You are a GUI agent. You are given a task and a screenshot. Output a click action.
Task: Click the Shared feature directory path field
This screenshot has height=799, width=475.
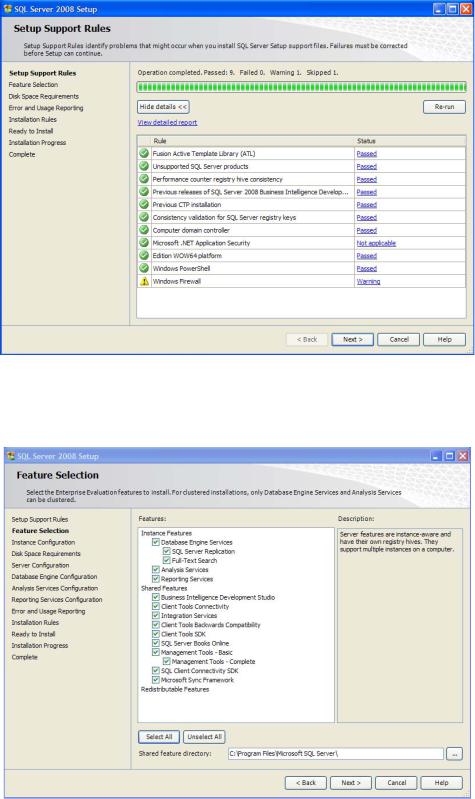click(x=335, y=753)
